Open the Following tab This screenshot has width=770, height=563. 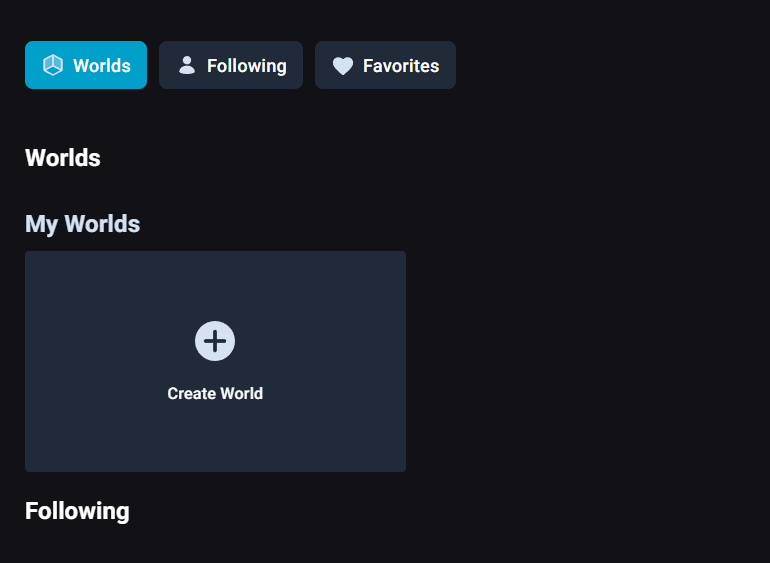[231, 65]
